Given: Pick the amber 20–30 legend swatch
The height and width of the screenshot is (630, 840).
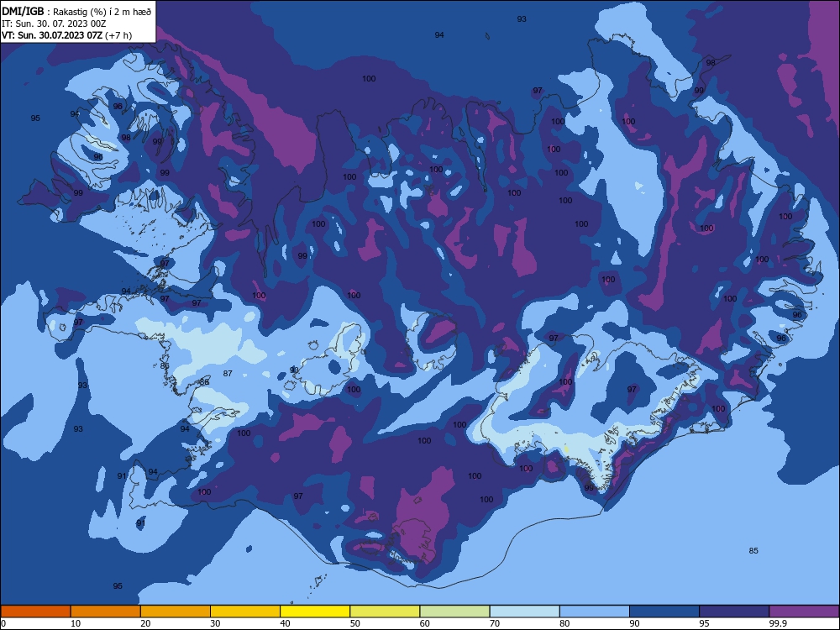Looking at the screenshot, I should 176,612.
